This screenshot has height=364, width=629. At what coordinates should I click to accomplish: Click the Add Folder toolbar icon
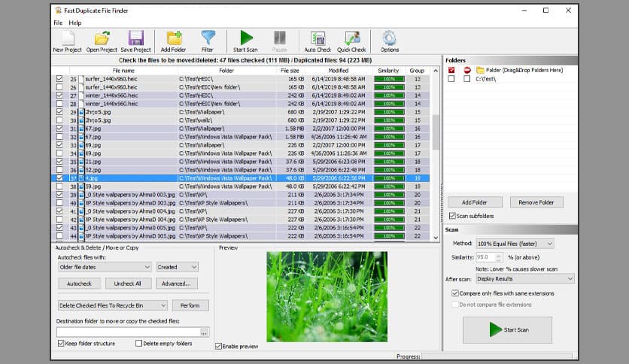click(174, 38)
